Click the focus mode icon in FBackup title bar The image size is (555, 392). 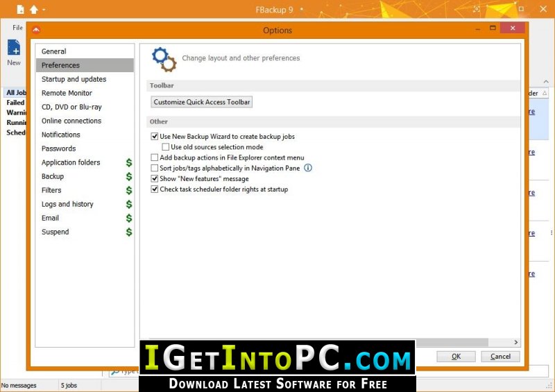pos(477,9)
